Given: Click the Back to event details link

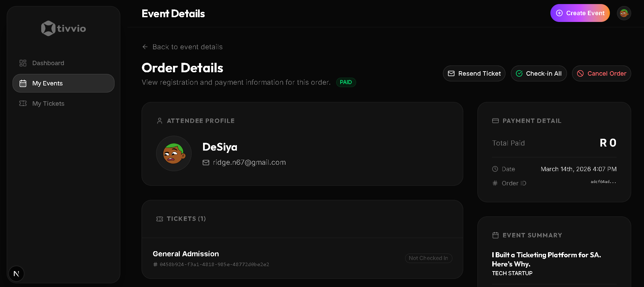Looking at the screenshot, I should coord(187,47).
